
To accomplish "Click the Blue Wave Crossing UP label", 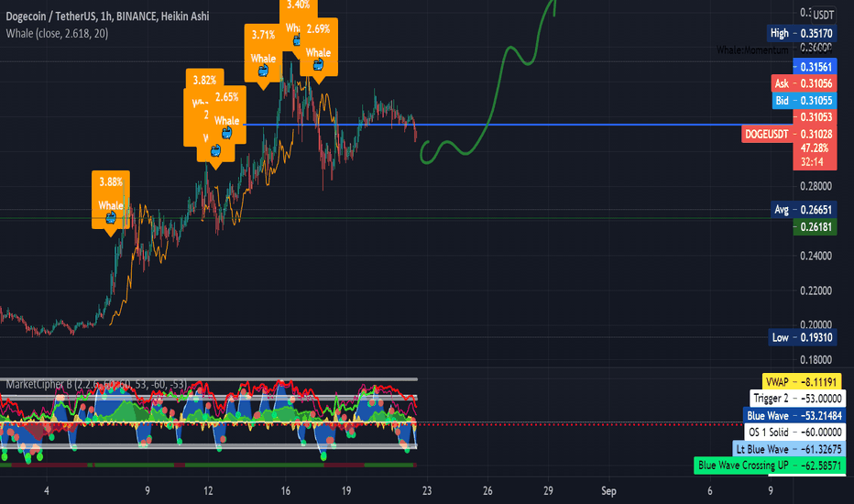I will (770, 466).
